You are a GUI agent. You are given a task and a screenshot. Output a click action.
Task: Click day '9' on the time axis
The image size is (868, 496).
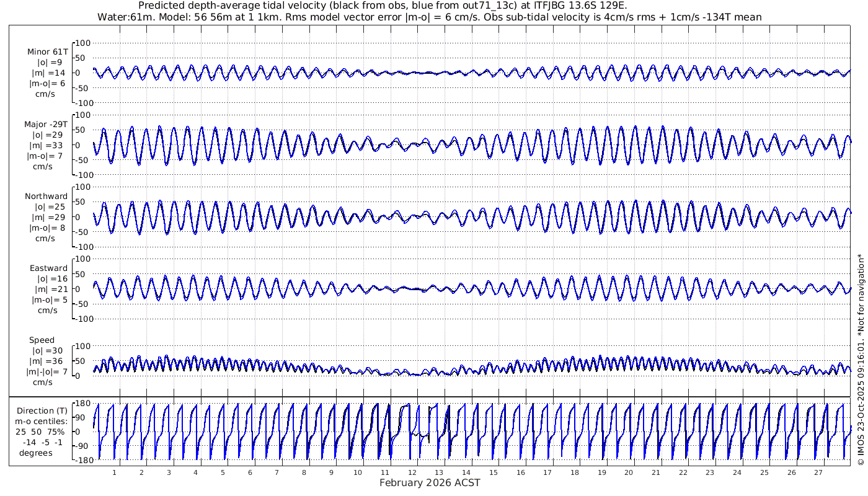pos(331,472)
